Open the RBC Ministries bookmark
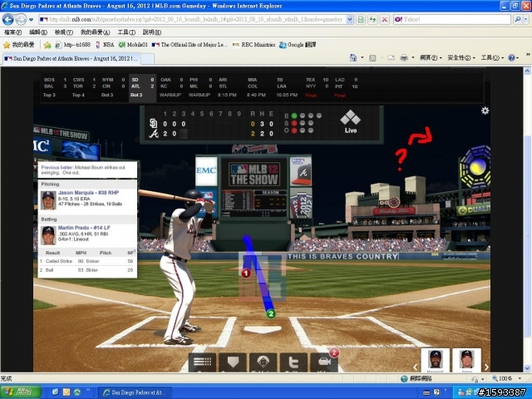This screenshot has width=532, height=399. pyautogui.click(x=254, y=45)
